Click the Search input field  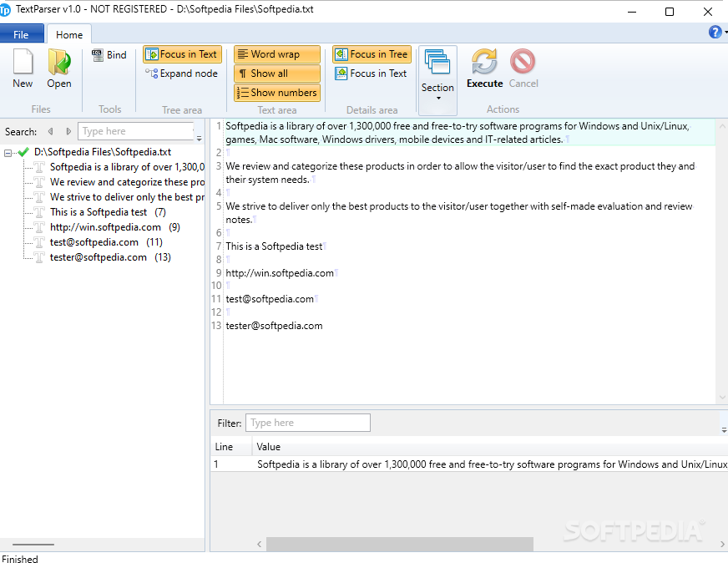pyautogui.click(x=135, y=131)
